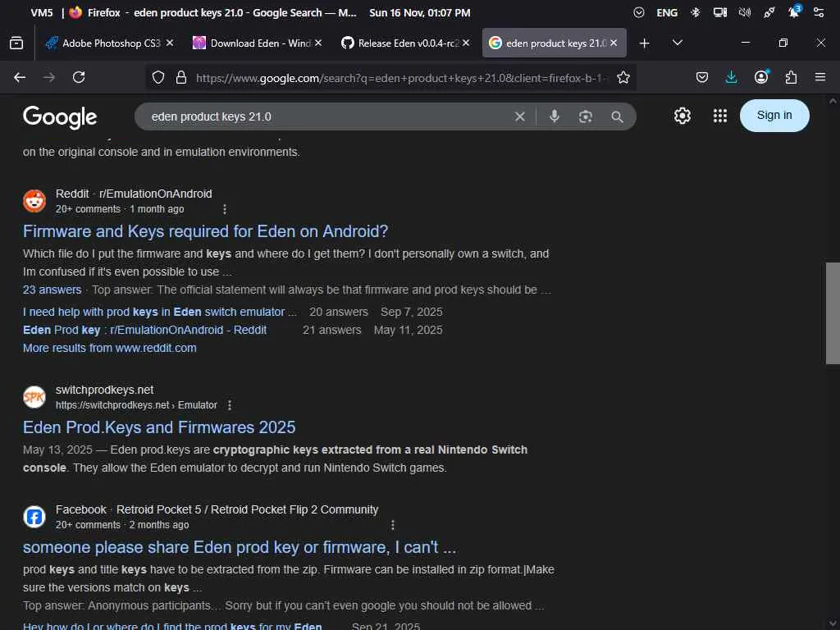Open system settings sliders tray icon
The width and height of the screenshot is (840, 630).
[819, 12]
